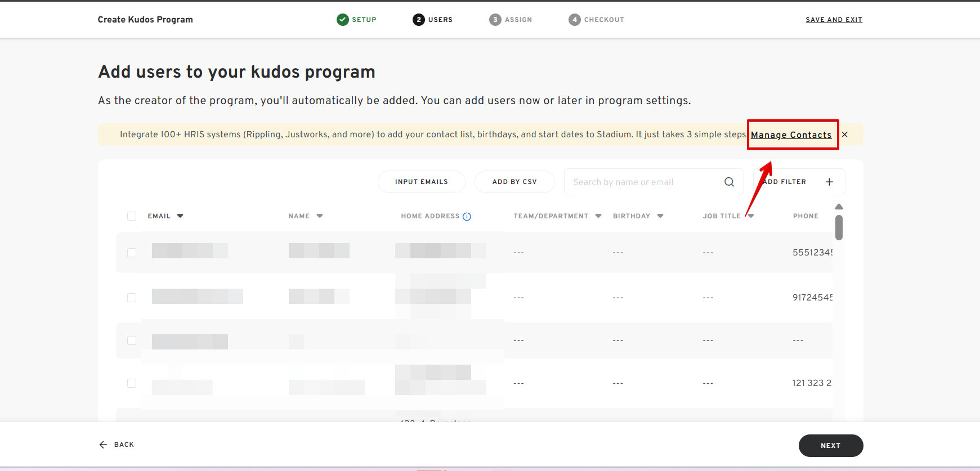Expand the Email column sort dropdown

180,216
